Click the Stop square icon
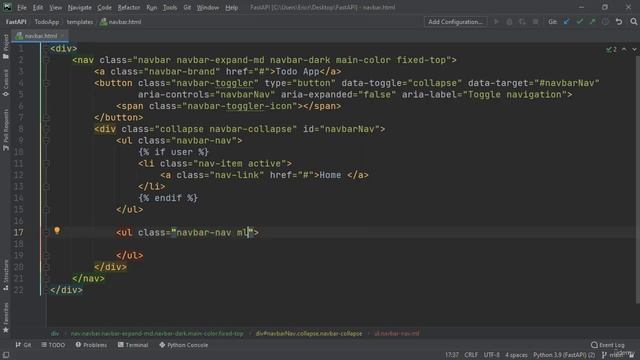This screenshot has height=360, width=640. [x=536, y=22]
